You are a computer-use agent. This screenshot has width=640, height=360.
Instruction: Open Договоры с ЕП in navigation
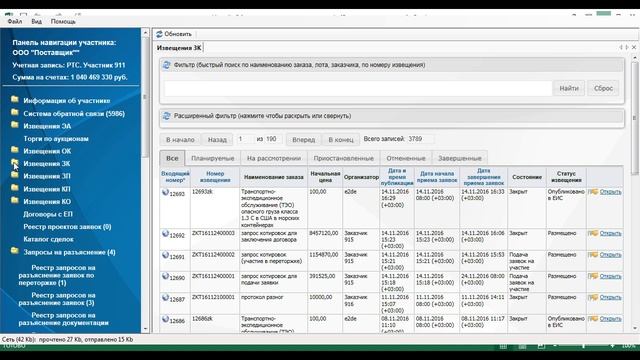click(48, 214)
